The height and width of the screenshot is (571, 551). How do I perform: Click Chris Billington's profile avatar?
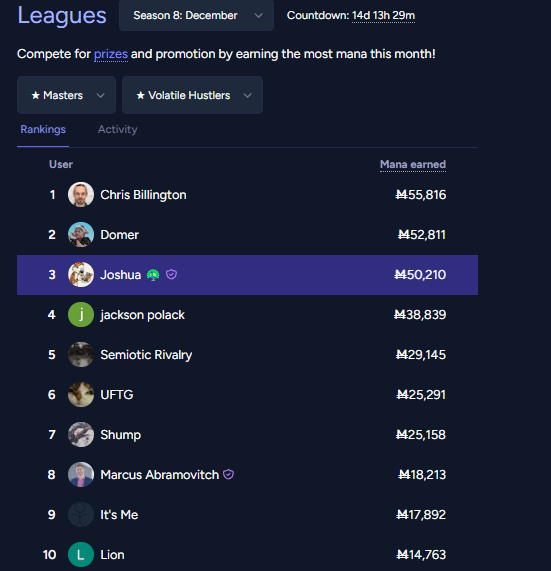point(81,195)
